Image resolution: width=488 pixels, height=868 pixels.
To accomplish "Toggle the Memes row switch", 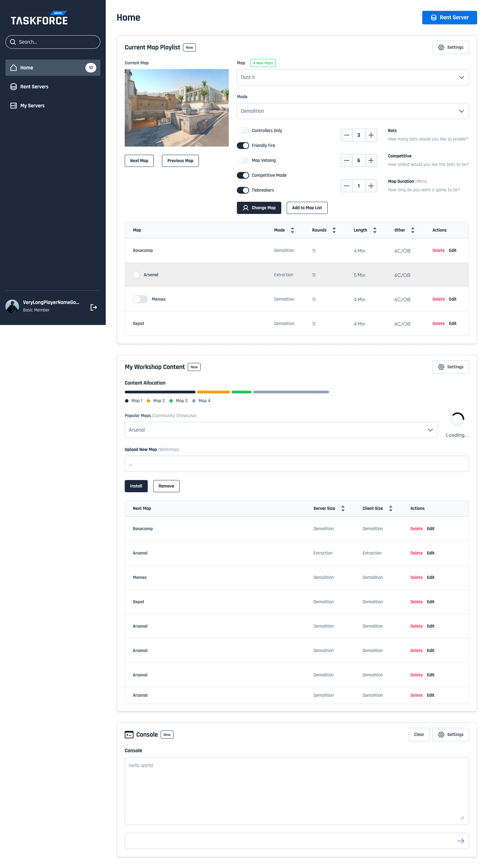I will 140,299.
